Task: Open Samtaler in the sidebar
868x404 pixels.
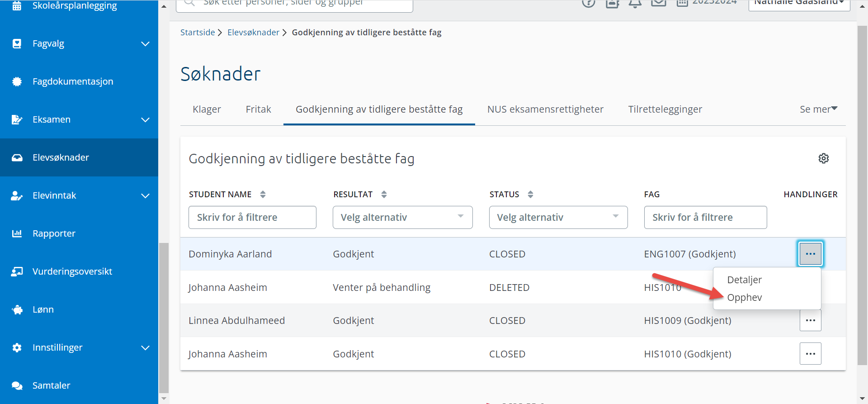Action: pos(51,385)
